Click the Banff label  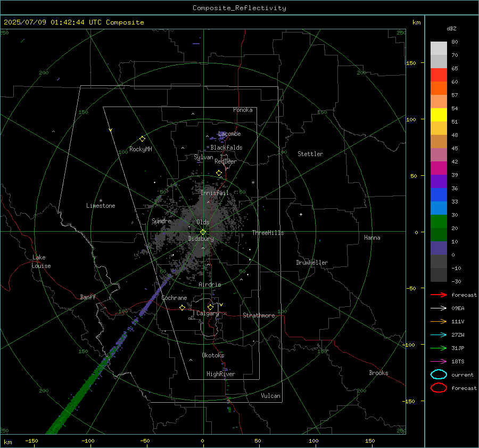(88, 297)
